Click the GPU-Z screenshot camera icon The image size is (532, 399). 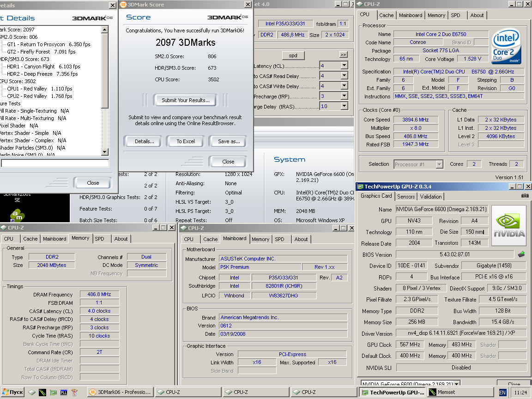pyautogui.click(x=525, y=196)
